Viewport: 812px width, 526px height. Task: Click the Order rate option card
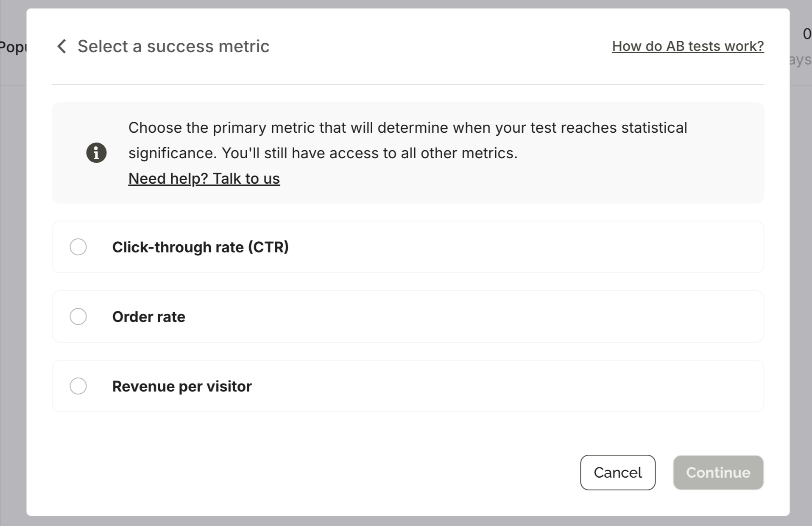click(x=407, y=316)
